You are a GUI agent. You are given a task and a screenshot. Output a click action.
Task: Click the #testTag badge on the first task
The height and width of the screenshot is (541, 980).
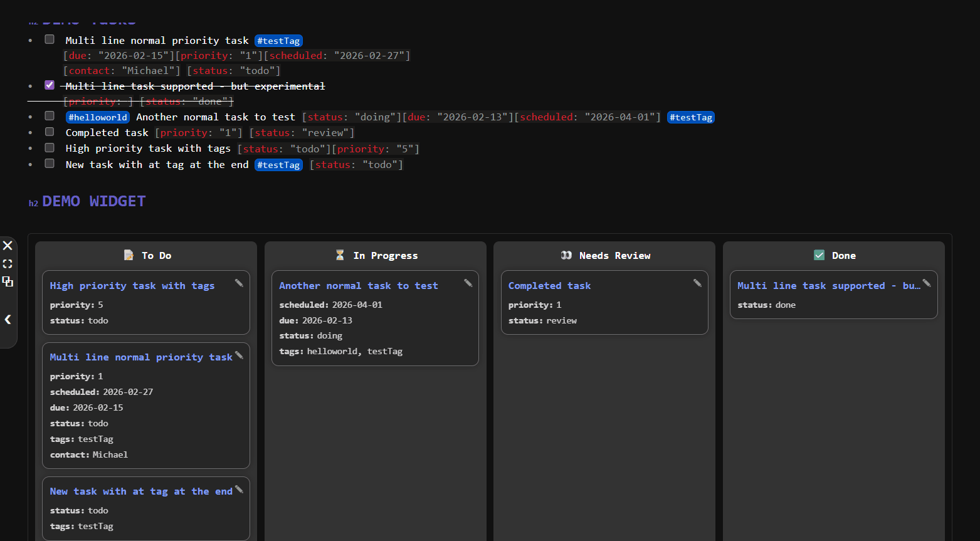pos(278,41)
